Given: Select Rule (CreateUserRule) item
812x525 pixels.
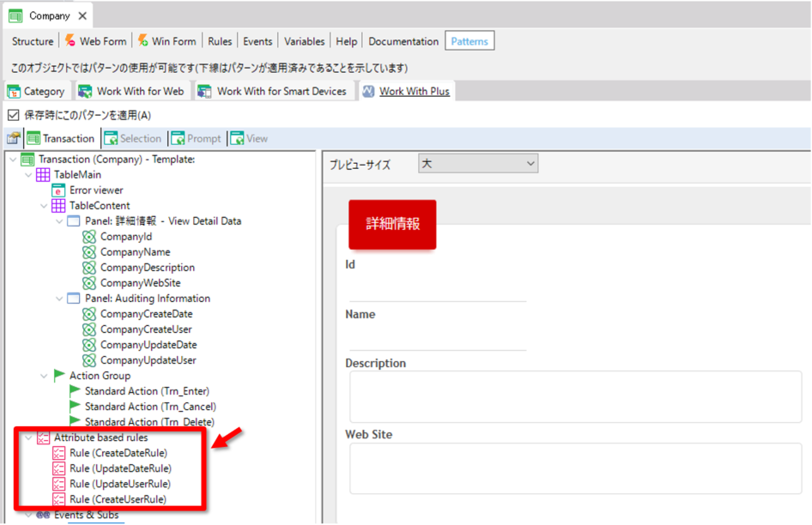Looking at the screenshot, I should (x=118, y=499).
